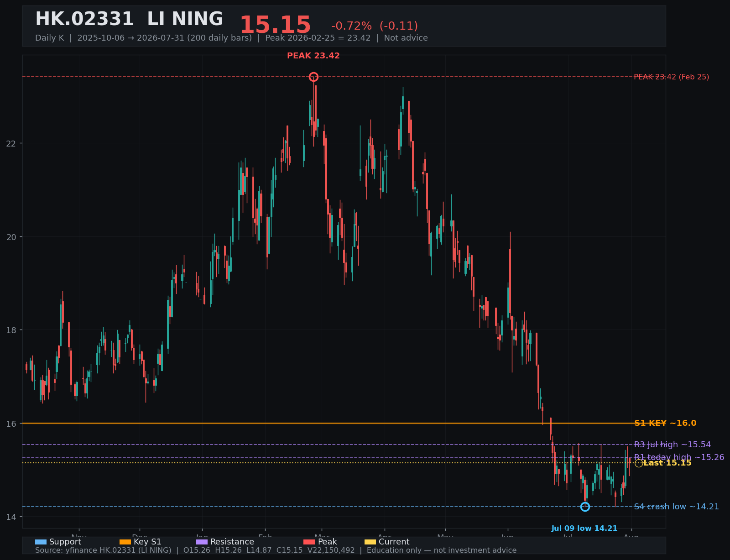Click the "S4 crash low ~14.21" label
Image resolution: width=730 pixels, height=560 pixels.
(677, 507)
